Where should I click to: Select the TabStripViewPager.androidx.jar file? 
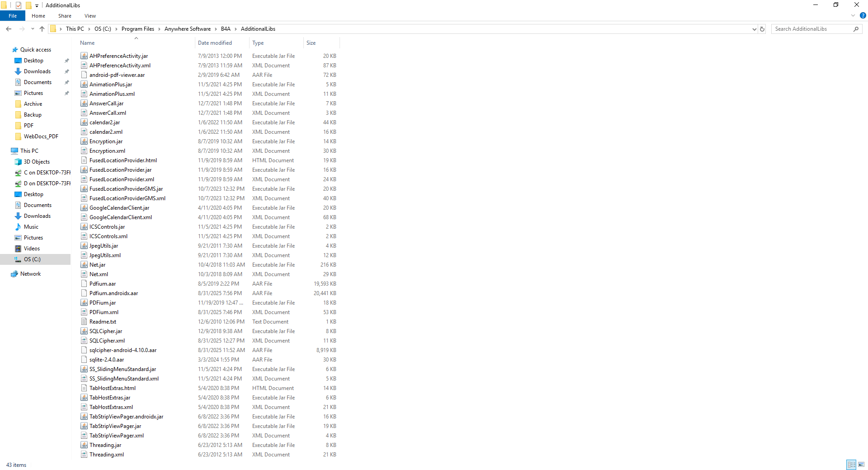[126, 417]
